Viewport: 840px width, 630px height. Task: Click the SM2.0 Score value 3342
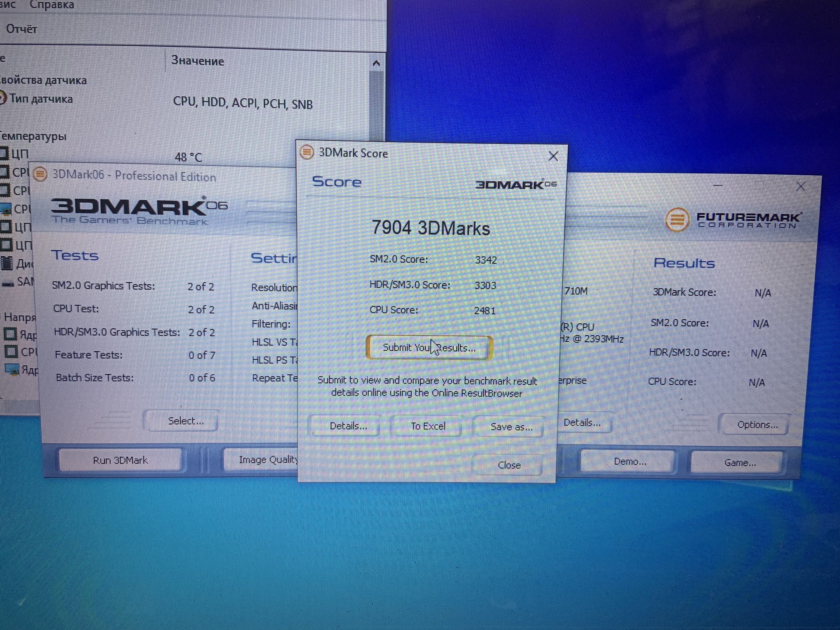pos(486,260)
